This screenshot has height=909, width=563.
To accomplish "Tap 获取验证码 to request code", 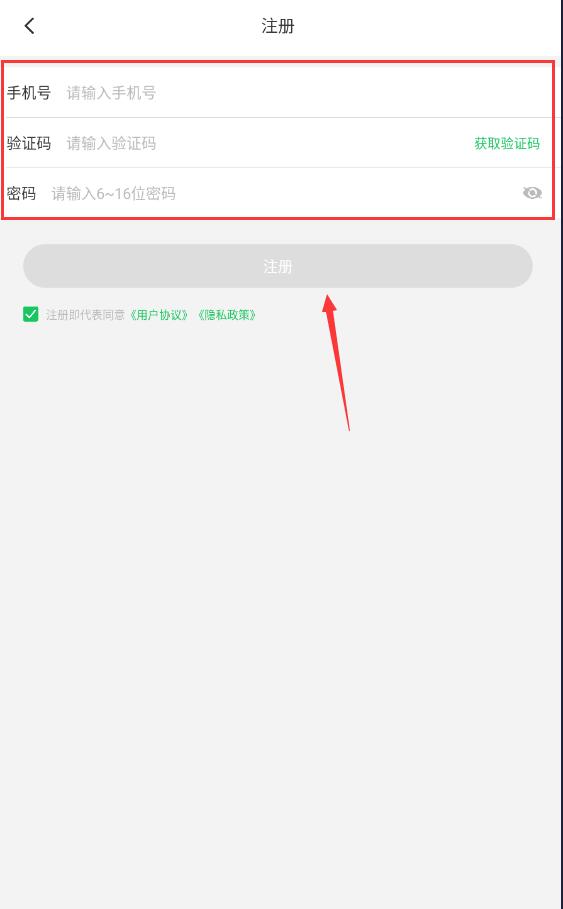I will pos(507,143).
